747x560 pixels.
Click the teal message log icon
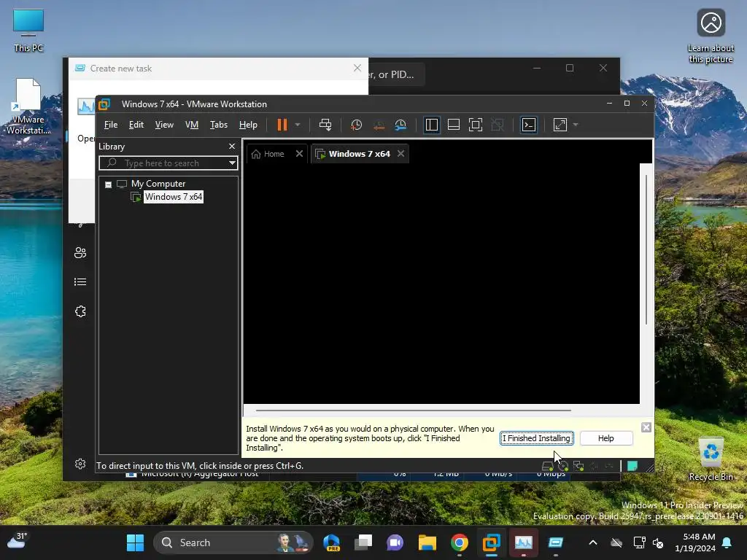[632, 466]
